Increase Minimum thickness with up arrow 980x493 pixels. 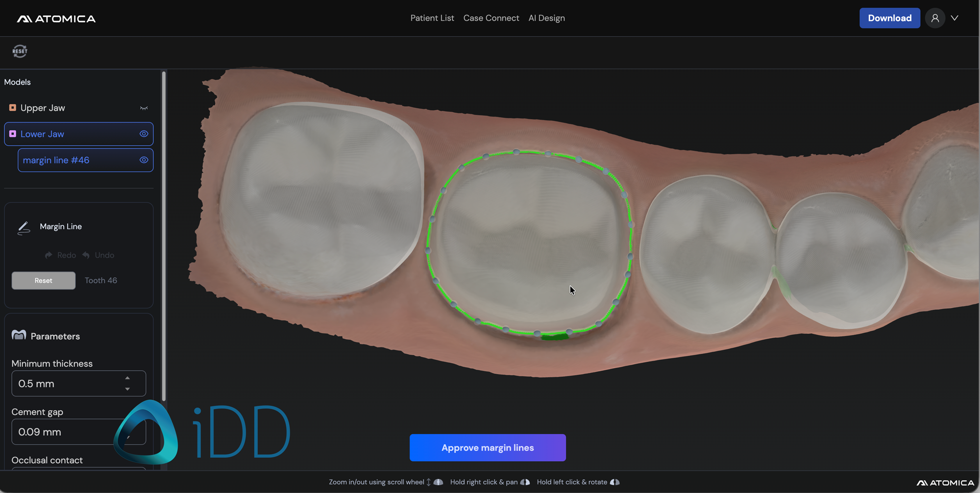point(127,378)
